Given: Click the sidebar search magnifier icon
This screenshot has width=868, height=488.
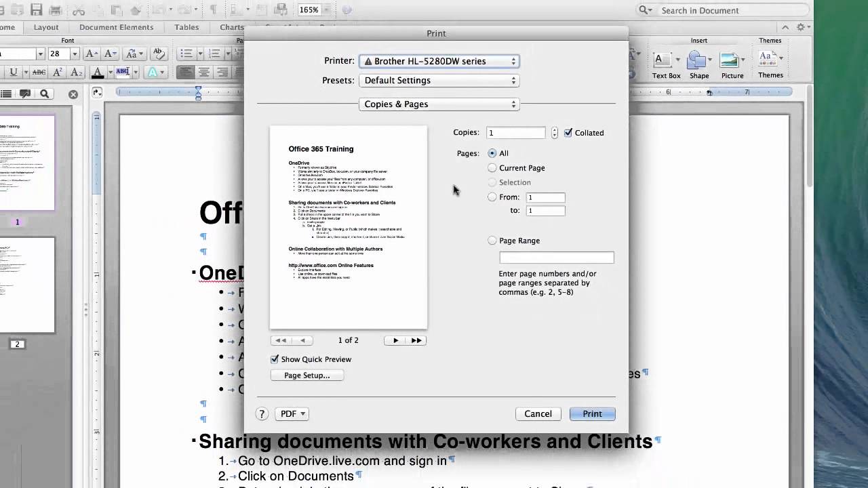Looking at the screenshot, I should point(45,94).
